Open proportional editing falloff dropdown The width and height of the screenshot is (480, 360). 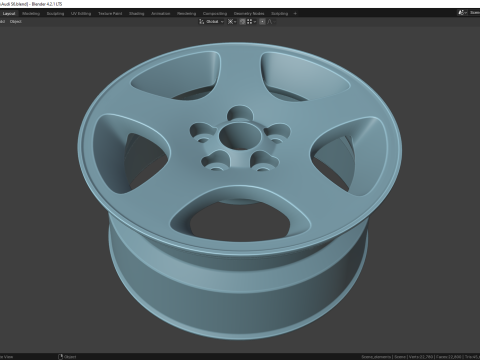271,22
